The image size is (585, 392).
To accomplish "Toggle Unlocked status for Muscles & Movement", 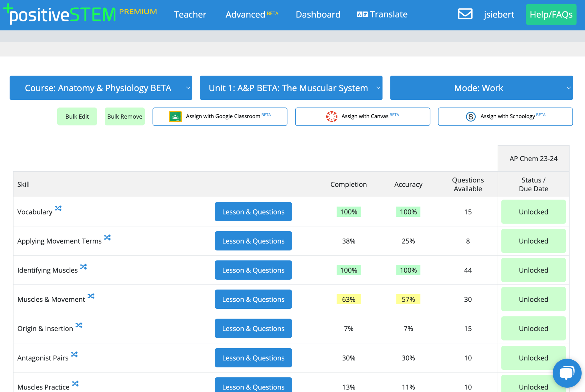I will click(x=533, y=299).
